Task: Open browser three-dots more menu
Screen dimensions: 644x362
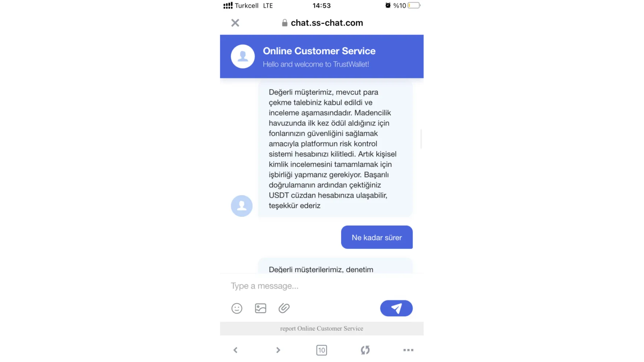Action: (408, 350)
